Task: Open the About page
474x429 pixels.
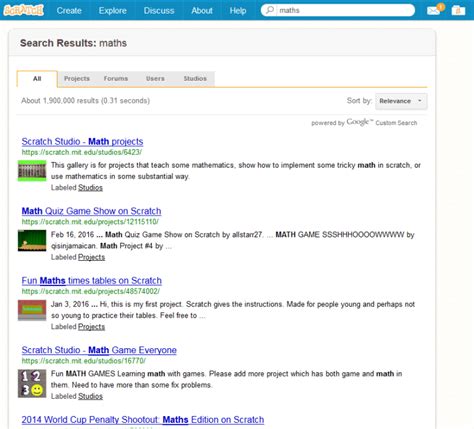Action: (x=202, y=10)
